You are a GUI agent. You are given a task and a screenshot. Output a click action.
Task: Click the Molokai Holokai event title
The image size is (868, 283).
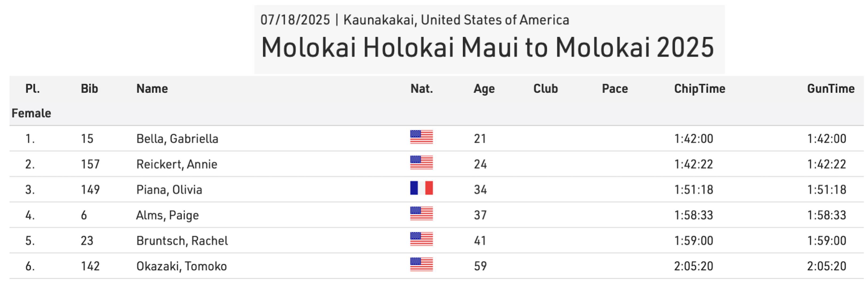click(487, 48)
